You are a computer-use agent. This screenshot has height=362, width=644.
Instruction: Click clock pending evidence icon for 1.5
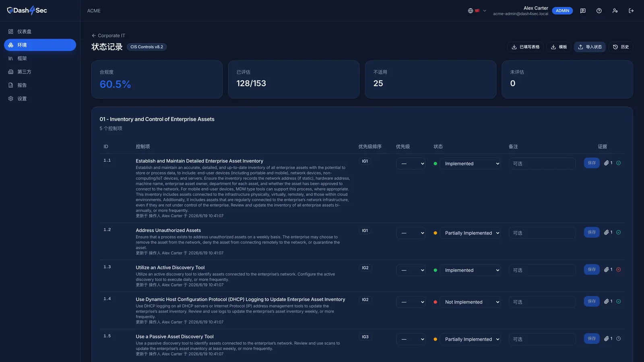pos(619,338)
